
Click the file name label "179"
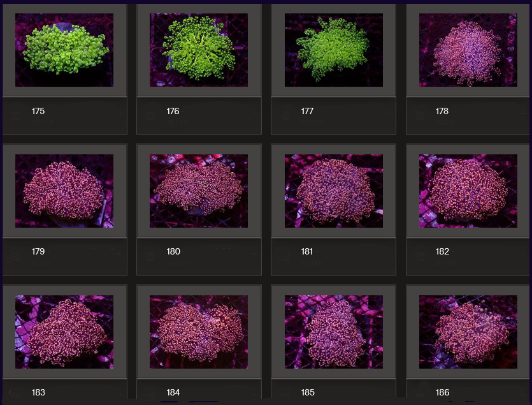[x=38, y=251]
